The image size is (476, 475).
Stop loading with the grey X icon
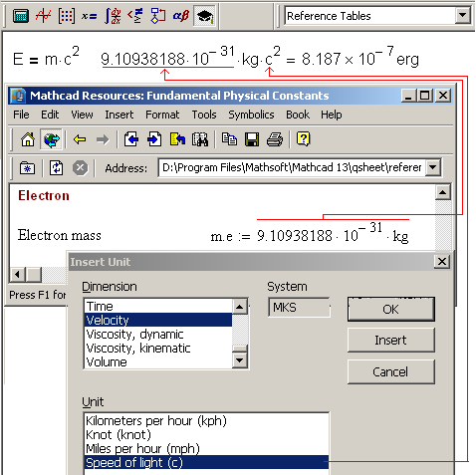click(80, 168)
